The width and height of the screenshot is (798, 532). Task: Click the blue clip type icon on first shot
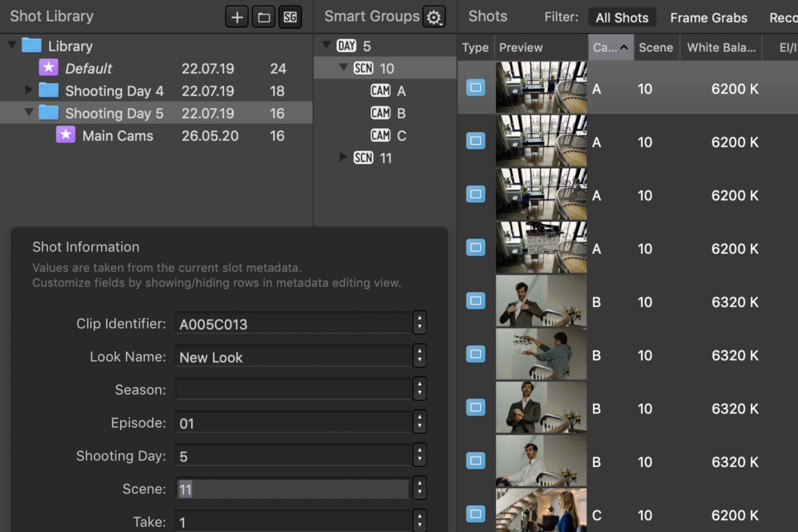[x=474, y=88]
